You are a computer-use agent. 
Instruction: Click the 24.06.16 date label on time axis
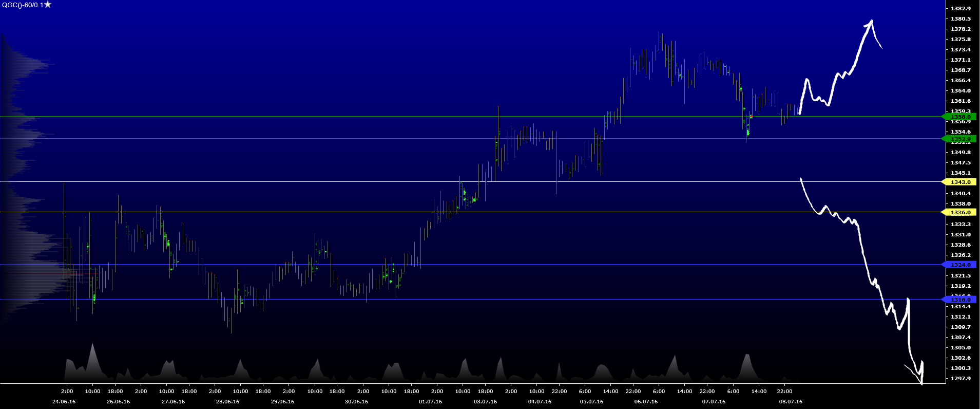click(x=64, y=402)
